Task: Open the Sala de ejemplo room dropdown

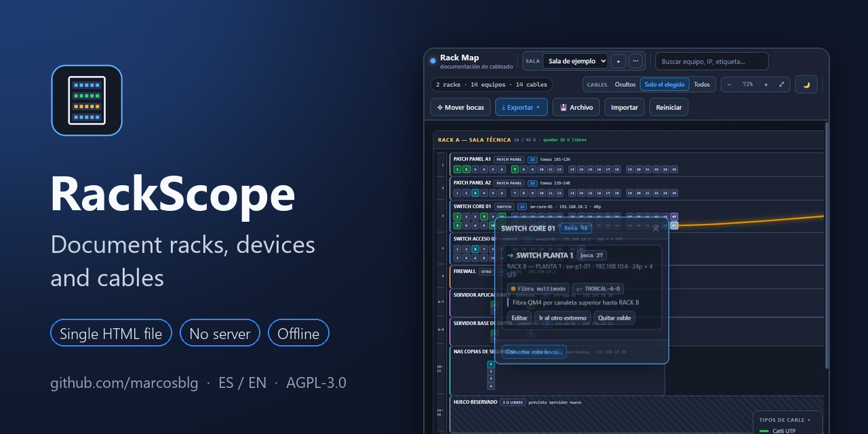Action: (575, 61)
